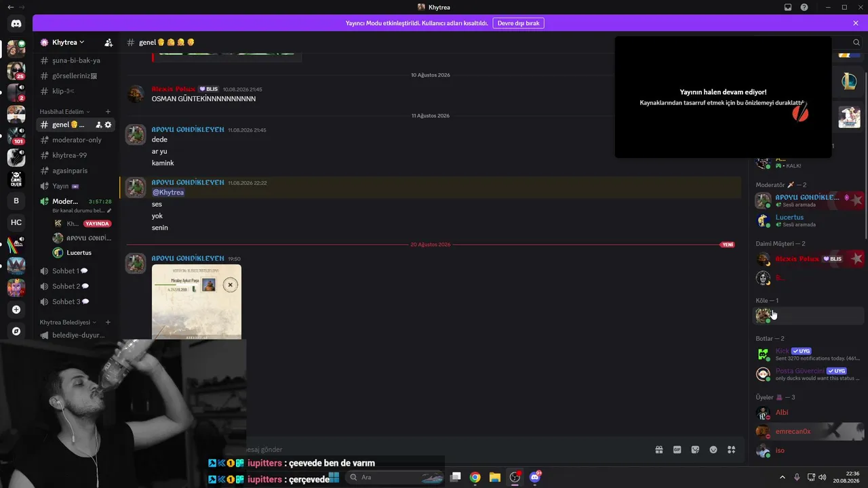Click the @Khytrea mention in chat

(x=168, y=192)
